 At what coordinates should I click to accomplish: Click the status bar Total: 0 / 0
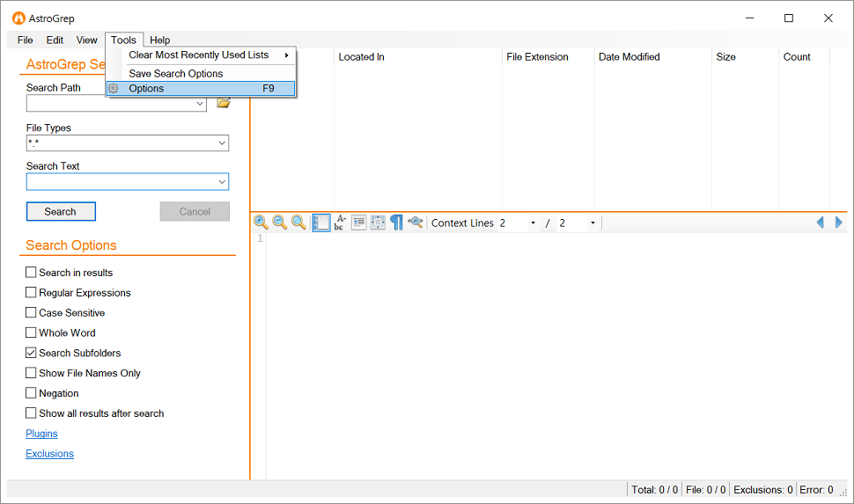(x=654, y=490)
